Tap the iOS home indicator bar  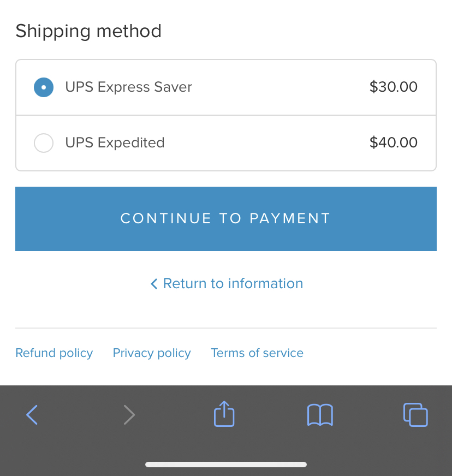[226, 465]
